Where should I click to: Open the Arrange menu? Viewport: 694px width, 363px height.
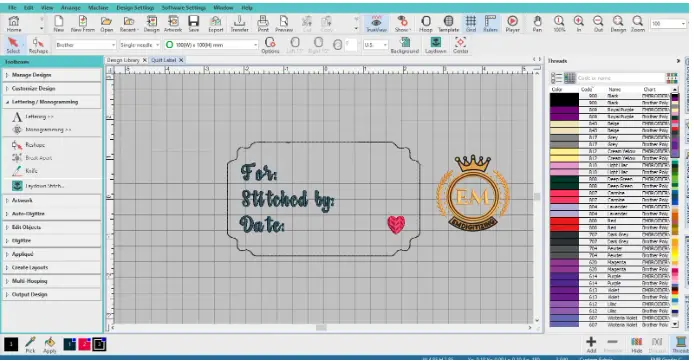pos(70,8)
